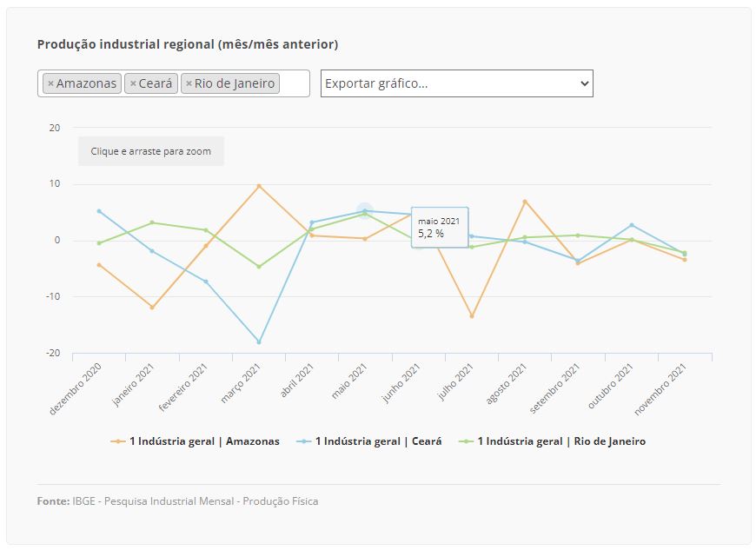Remove the Amazonas tag with its x
Screen dimensions: 756x550
tap(50, 83)
